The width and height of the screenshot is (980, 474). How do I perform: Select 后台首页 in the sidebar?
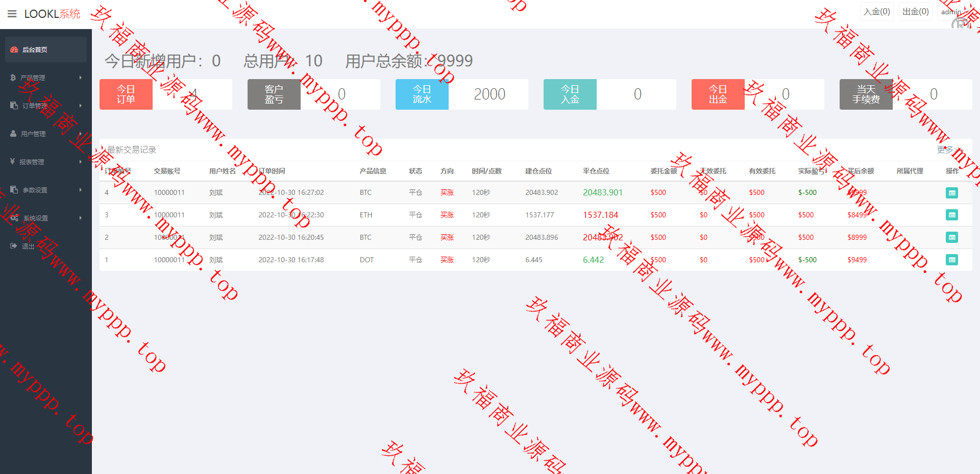click(35, 49)
